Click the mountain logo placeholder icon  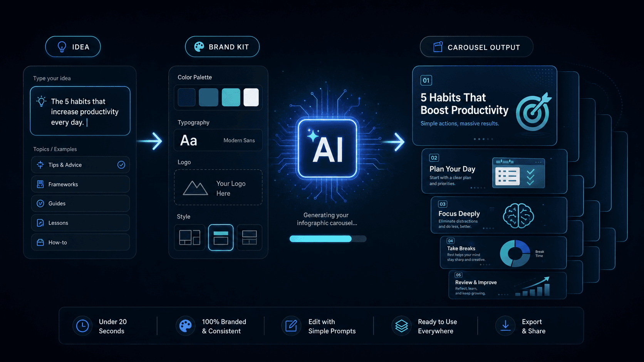pyautogui.click(x=195, y=188)
